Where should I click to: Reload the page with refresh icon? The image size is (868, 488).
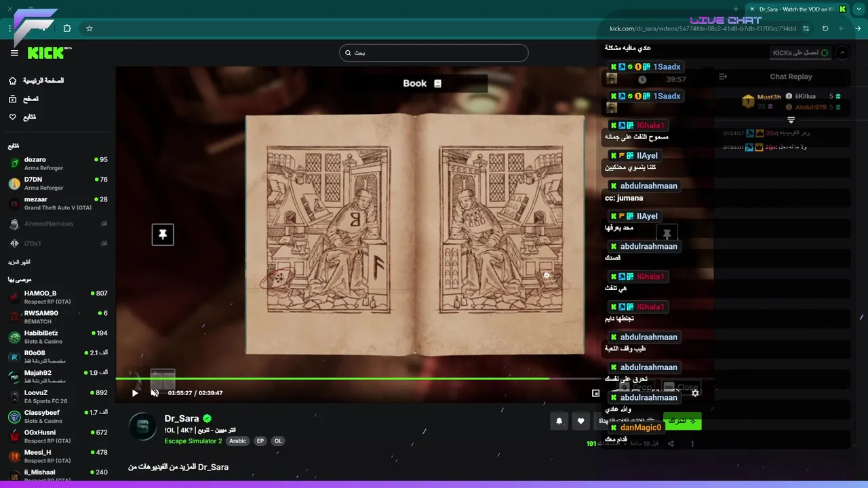(x=825, y=28)
